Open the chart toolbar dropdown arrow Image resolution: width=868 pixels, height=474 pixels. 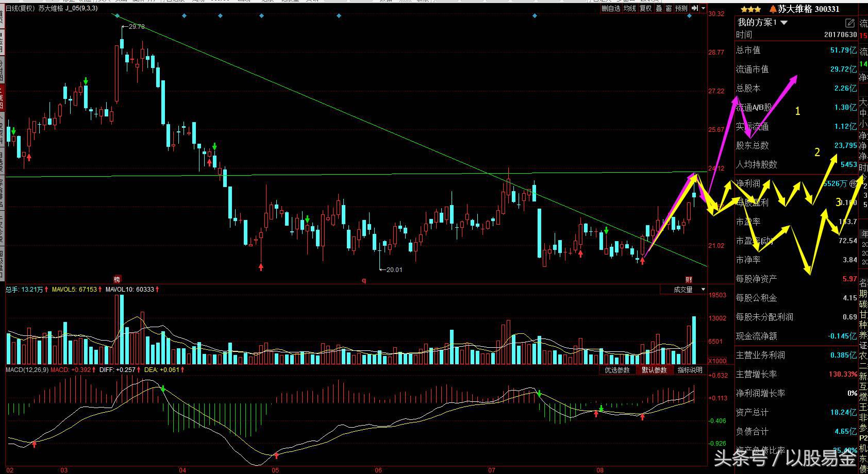(704, 8)
